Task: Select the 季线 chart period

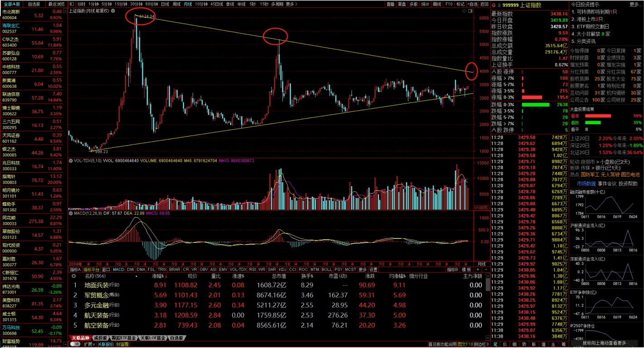Action: tap(230, 4)
